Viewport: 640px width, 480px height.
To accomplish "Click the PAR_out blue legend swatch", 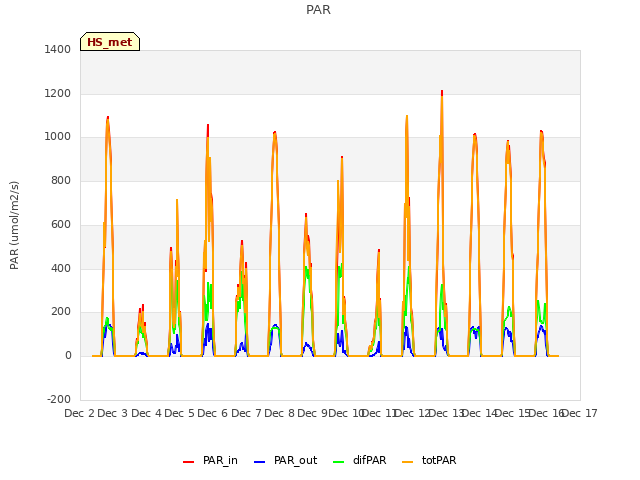I will pos(260,462).
